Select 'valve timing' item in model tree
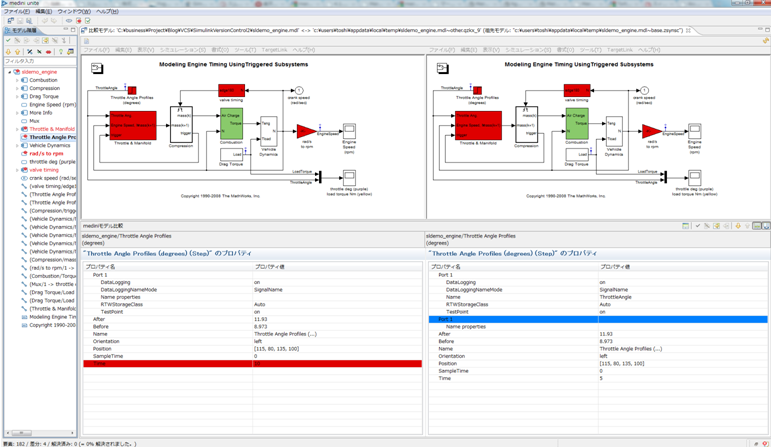Image resolution: width=771 pixels, height=447 pixels. point(43,170)
